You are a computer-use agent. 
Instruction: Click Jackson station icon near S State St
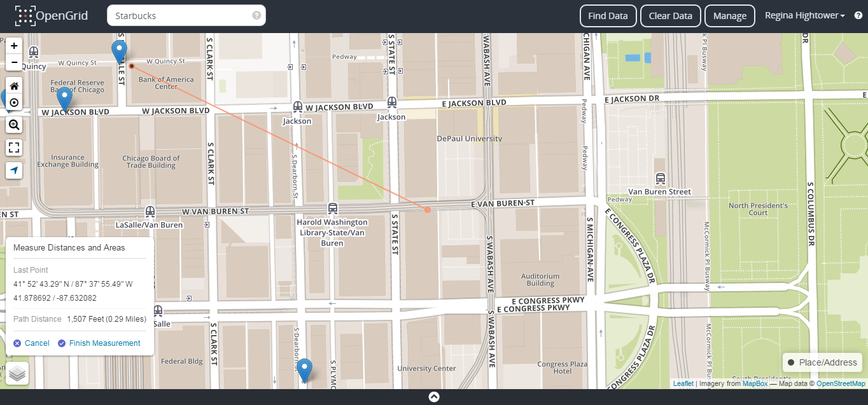point(391,102)
